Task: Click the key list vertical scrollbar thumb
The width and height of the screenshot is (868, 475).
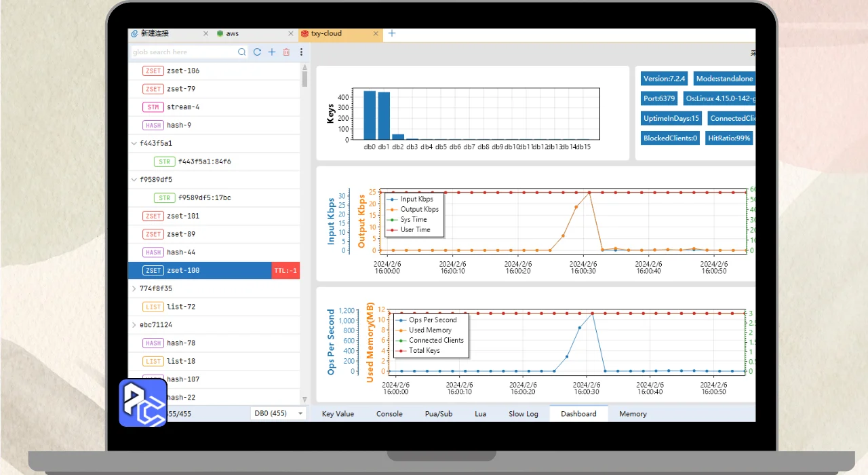Action: point(304,79)
